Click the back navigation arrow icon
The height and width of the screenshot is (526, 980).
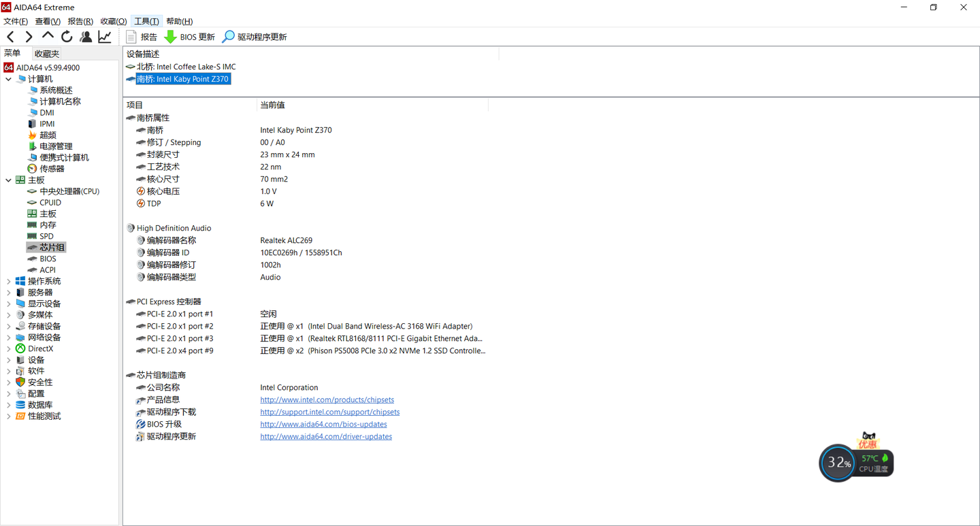click(x=10, y=36)
